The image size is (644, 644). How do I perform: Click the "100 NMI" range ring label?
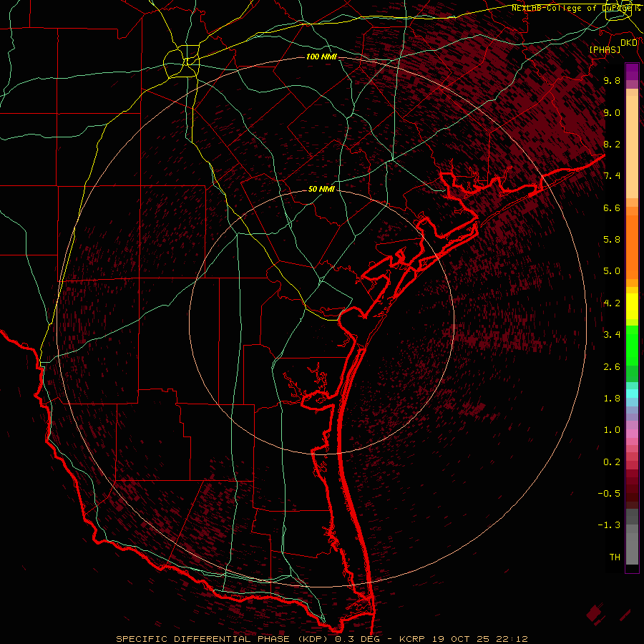[x=321, y=57]
